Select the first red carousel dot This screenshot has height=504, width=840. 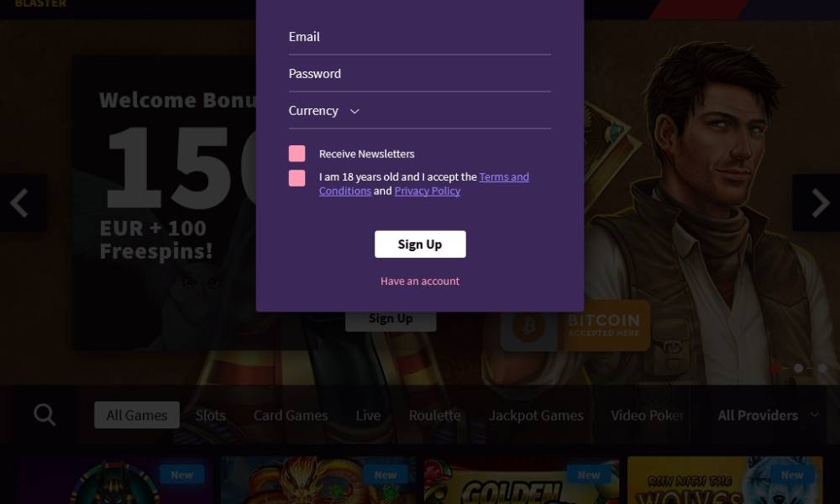click(x=774, y=368)
